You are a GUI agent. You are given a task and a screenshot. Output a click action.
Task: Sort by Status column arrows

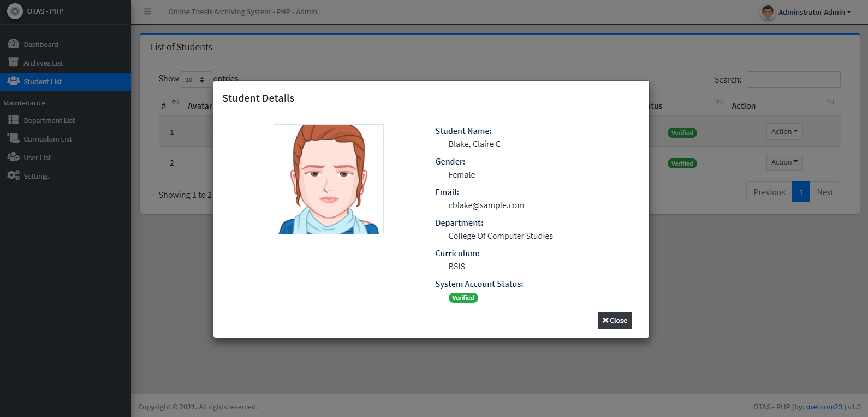[720, 102]
